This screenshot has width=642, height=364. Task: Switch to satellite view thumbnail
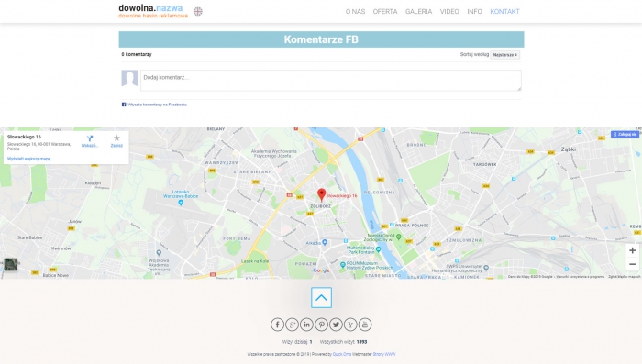pos(11,264)
